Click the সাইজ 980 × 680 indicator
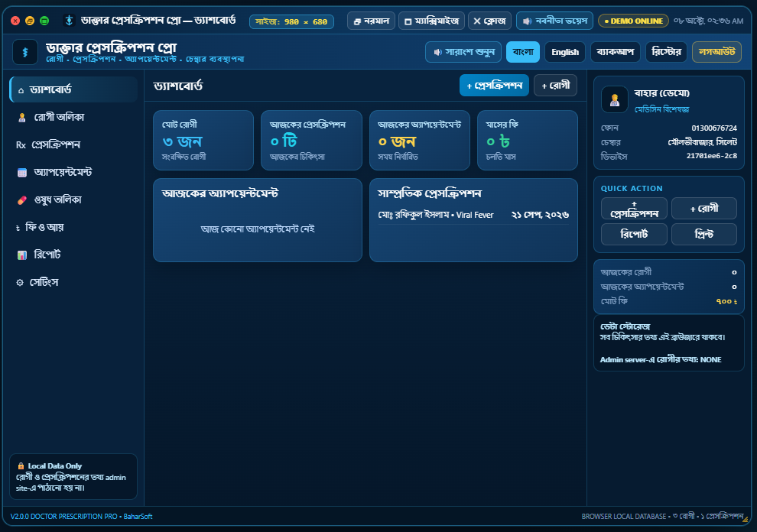The width and height of the screenshot is (757, 532). point(291,21)
